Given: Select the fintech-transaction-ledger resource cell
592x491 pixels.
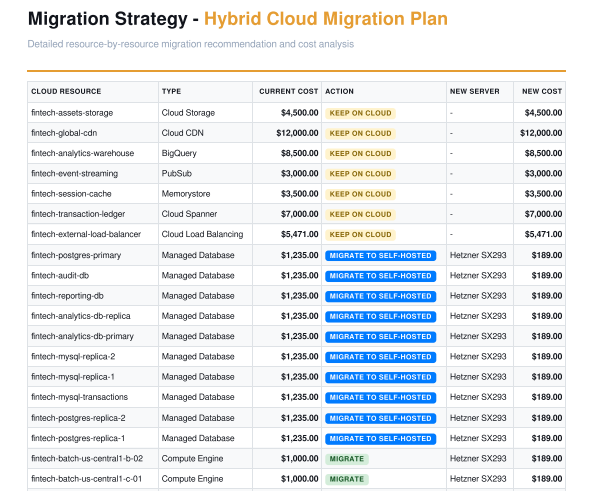Looking at the screenshot, I should [93, 214].
